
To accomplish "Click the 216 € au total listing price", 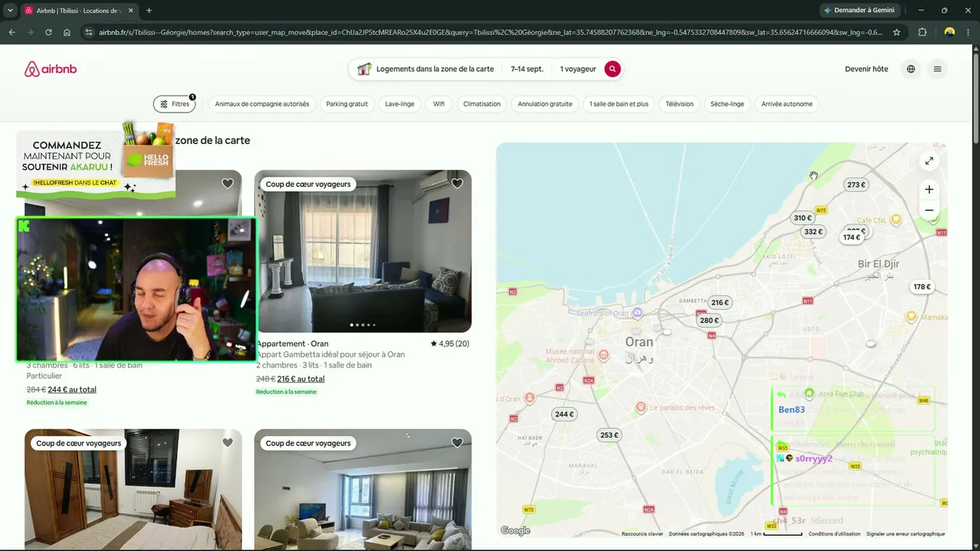I will coord(301,379).
